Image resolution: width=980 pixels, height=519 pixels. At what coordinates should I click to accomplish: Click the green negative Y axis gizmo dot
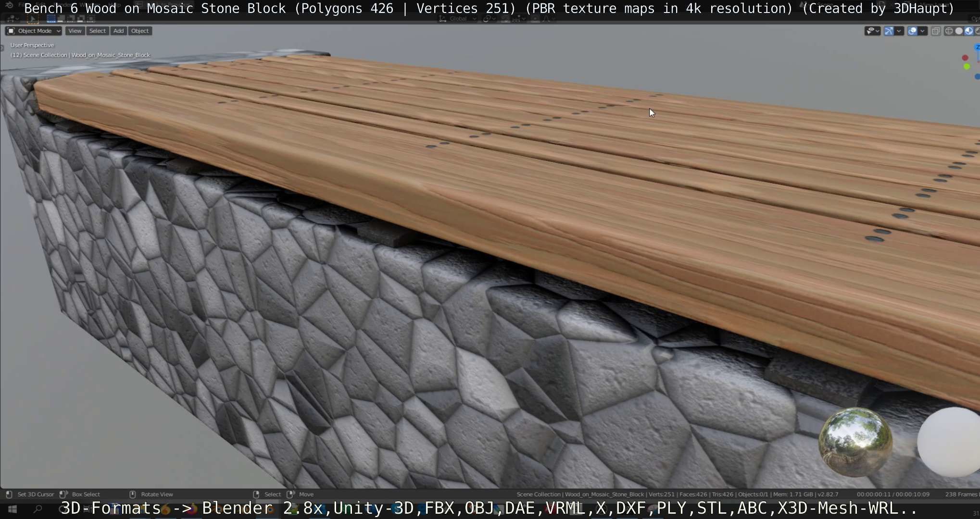pos(967,66)
